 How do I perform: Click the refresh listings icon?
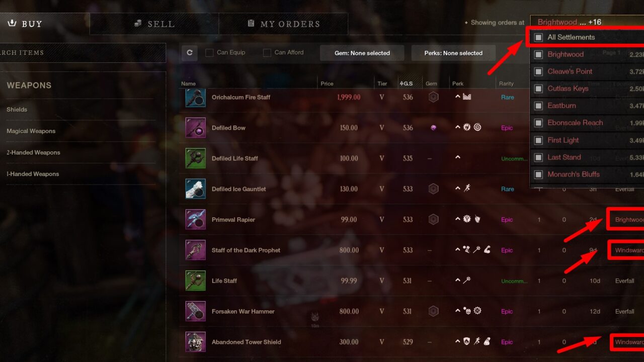[190, 53]
